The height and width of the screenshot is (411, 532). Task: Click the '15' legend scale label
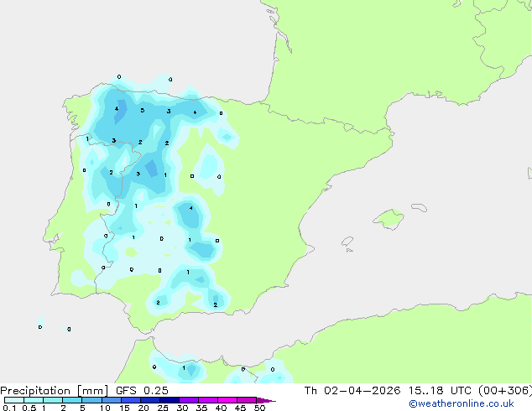(x=124, y=408)
